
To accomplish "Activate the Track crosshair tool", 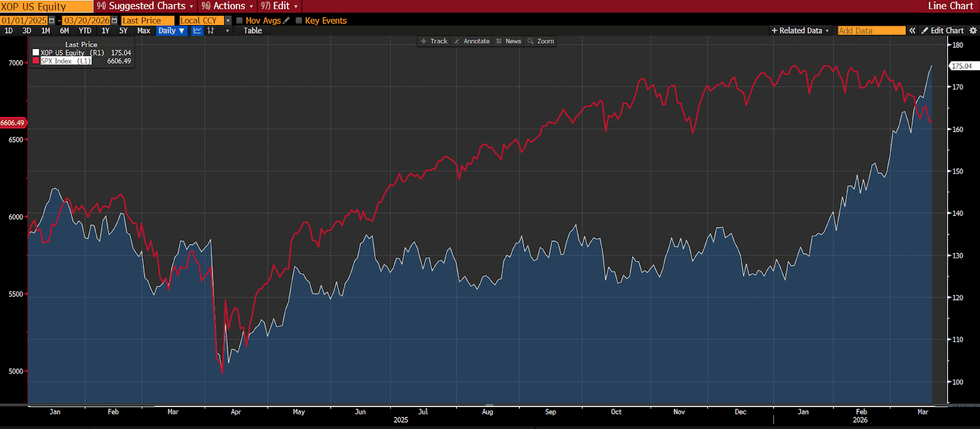I will pos(434,42).
